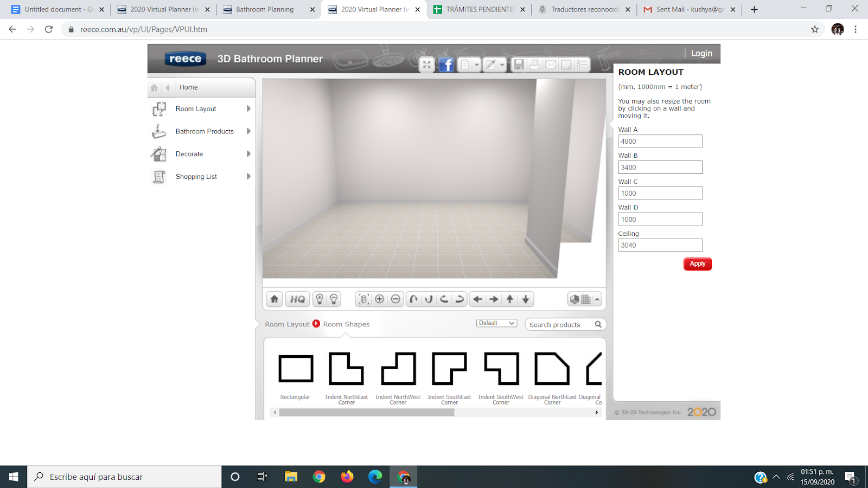The image size is (868, 488).
Task: Turn off the lights with the plain bulb icon
Action: [x=334, y=299]
